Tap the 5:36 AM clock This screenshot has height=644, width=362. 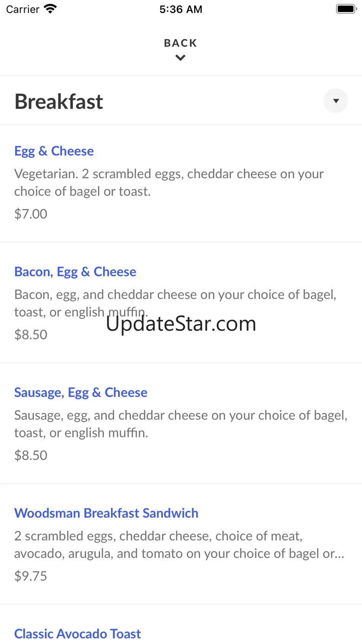[x=181, y=9]
